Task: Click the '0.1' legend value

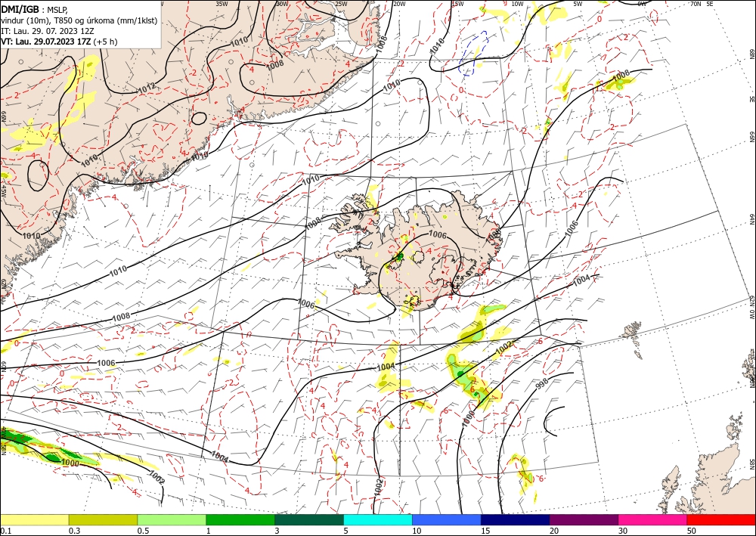Action: pyautogui.click(x=5, y=531)
